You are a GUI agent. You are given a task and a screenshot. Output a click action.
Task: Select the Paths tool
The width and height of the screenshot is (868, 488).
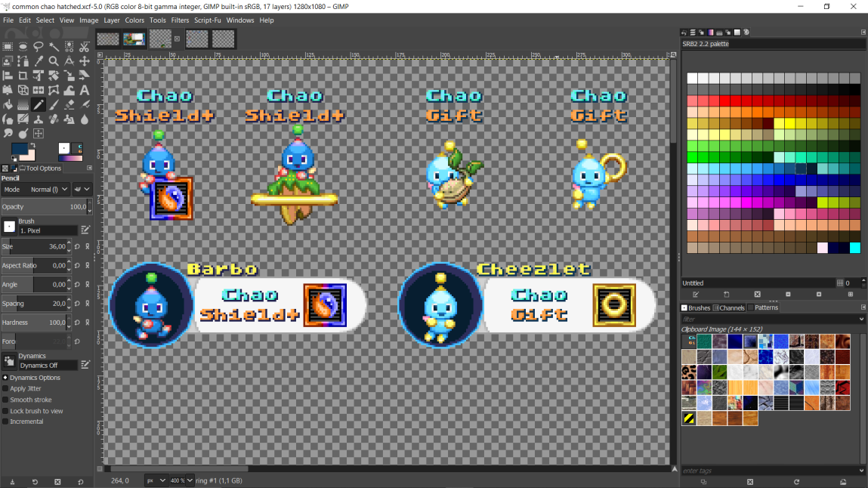click(23, 61)
